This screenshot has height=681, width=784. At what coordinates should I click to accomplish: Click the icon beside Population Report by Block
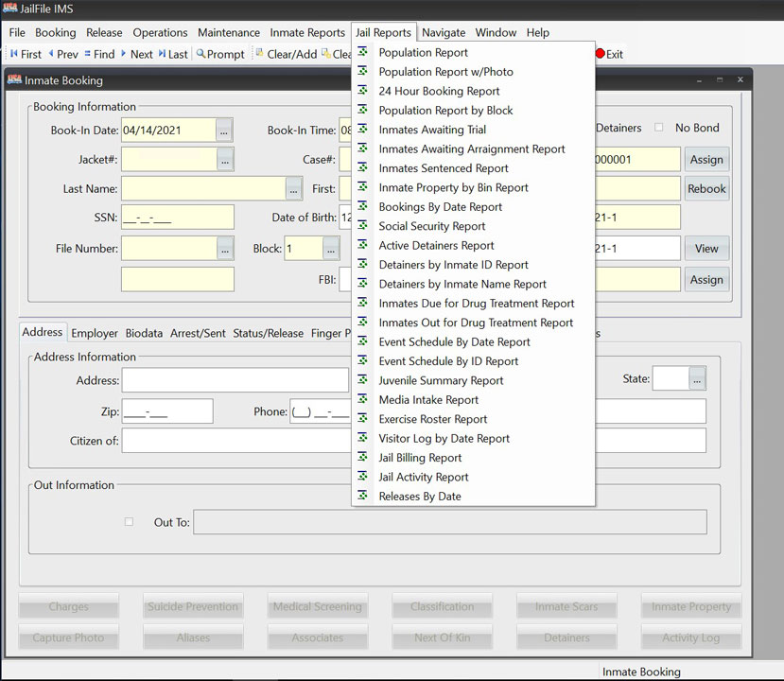pyautogui.click(x=362, y=110)
